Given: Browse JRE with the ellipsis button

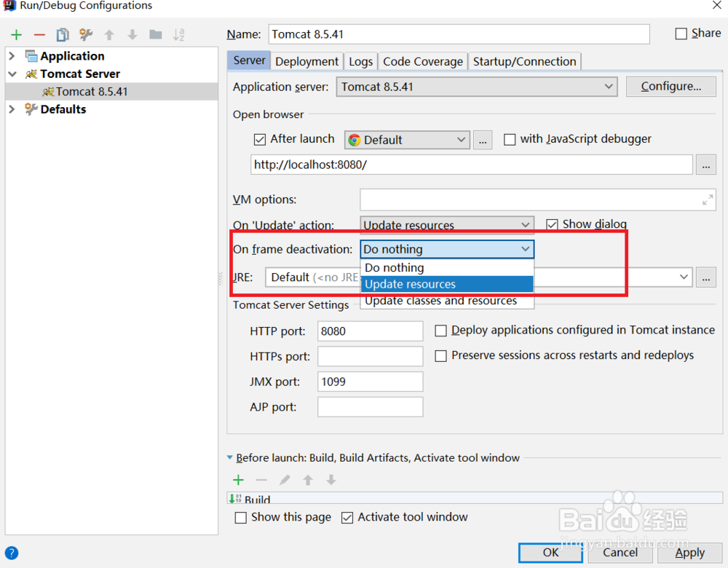Looking at the screenshot, I should [x=705, y=277].
